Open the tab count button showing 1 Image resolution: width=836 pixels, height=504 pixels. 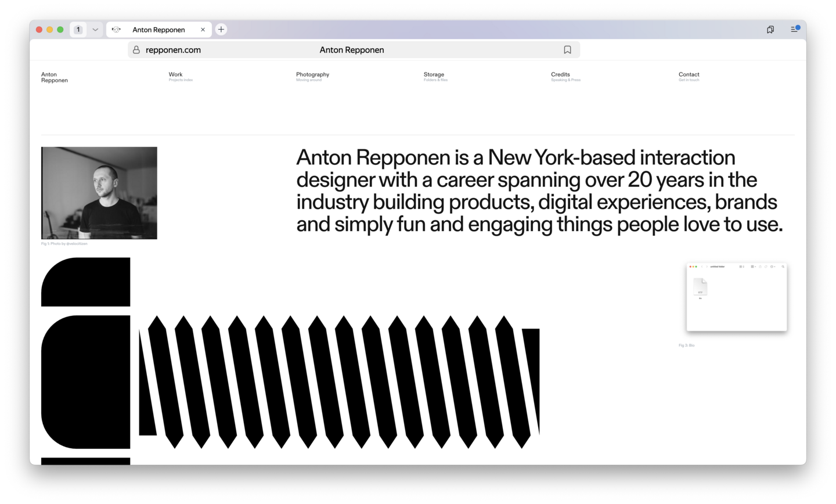tap(78, 30)
